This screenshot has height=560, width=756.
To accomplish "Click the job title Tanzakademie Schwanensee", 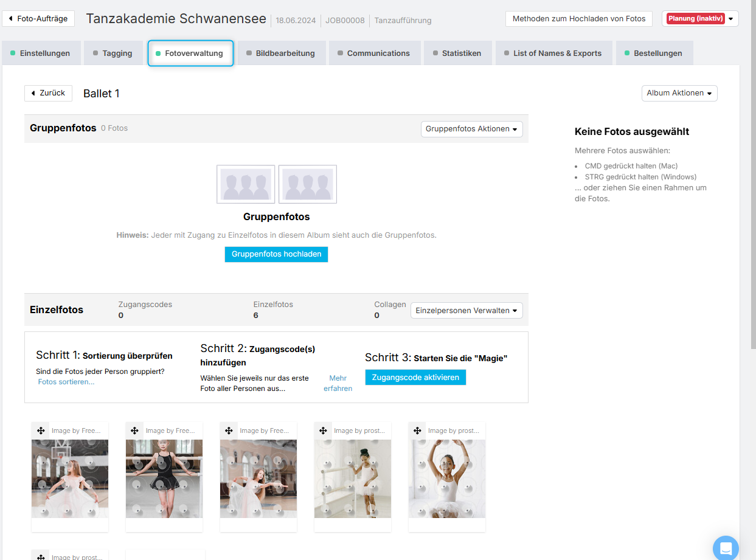I will (x=176, y=19).
